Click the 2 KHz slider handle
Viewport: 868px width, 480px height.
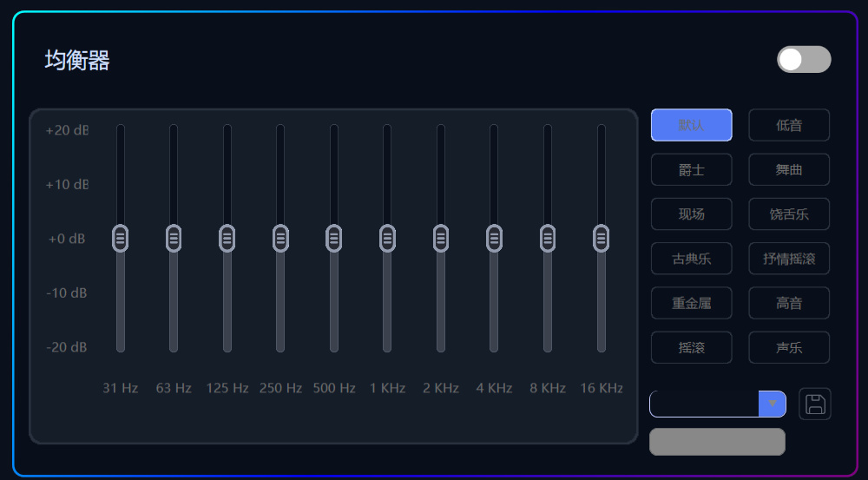click(441, 239)
